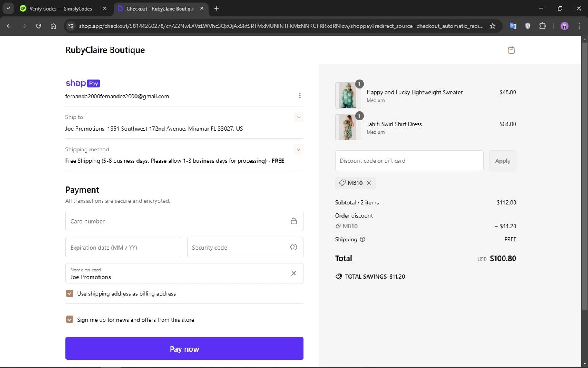Viewport: 588px width, 368px height.
Task: Open the Chrome three-dot menu
Action: point(579,26)
